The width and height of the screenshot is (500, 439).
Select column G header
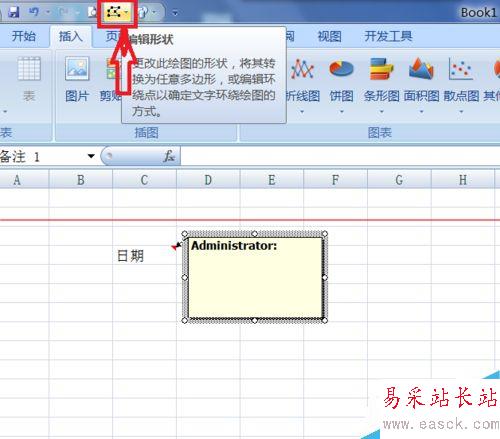click(399, 180)
